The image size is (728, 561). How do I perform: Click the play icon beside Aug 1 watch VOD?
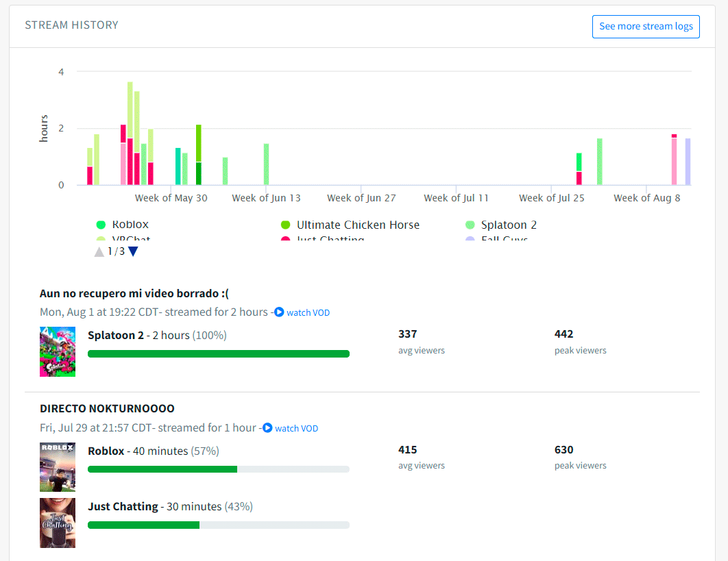click(x=279, y=312)
